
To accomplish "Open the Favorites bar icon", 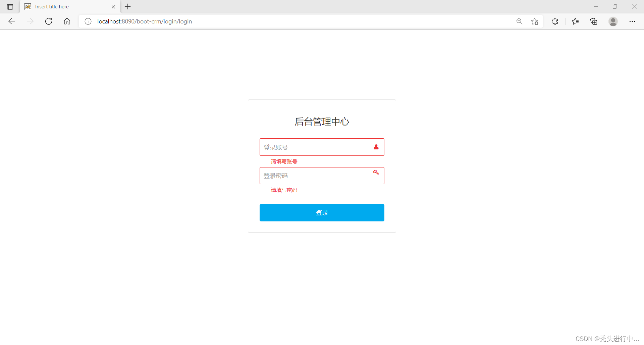I will pos(575,21).
